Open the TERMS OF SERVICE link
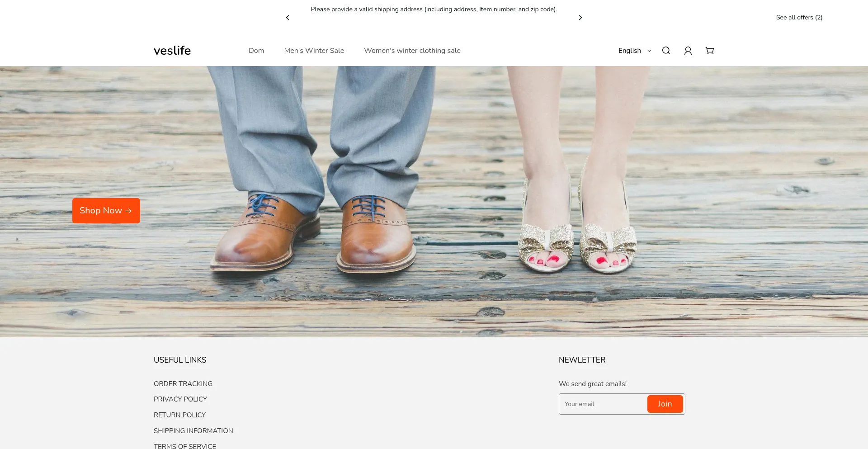Screen dimensions: 868x449 (185, 446)
